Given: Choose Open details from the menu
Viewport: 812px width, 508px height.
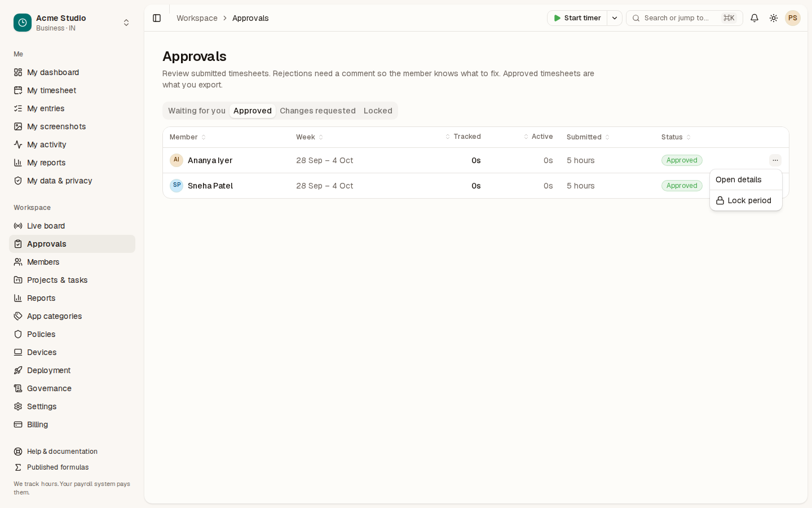Looking at the screenshot, I should pos(746,179).
